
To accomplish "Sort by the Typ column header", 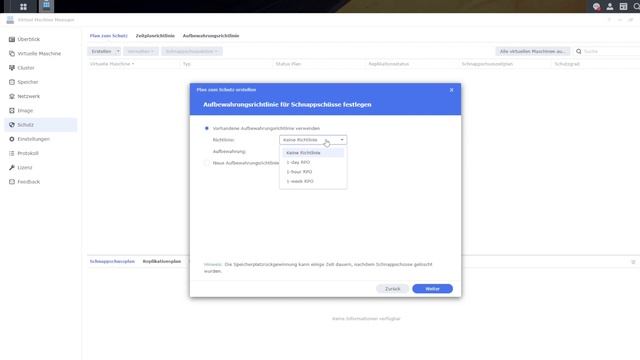I will pyautogui.click(x=187, y=64).
